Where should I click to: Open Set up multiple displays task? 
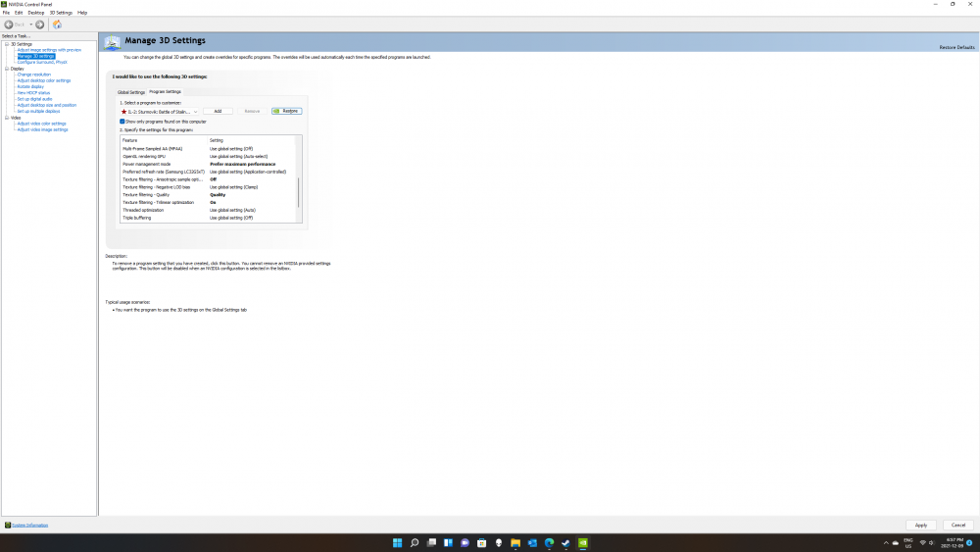(x=39, y=111)
